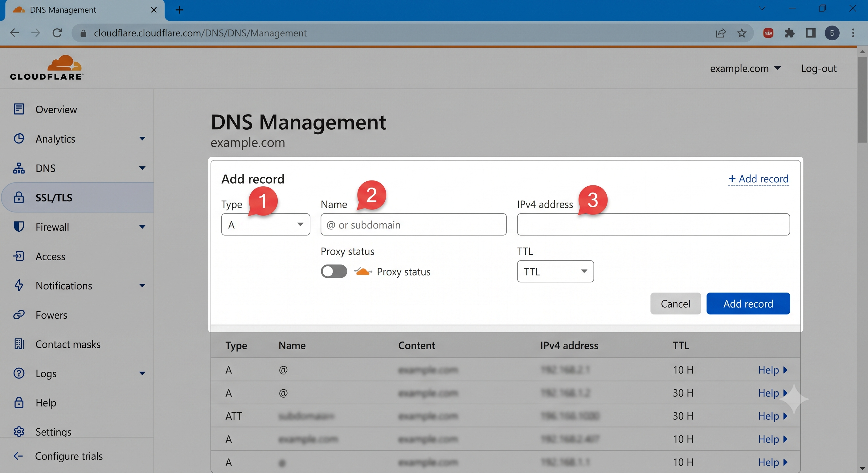Click the share page icon in address bar
The image size is (868, 473).
[x=721, y=33]
